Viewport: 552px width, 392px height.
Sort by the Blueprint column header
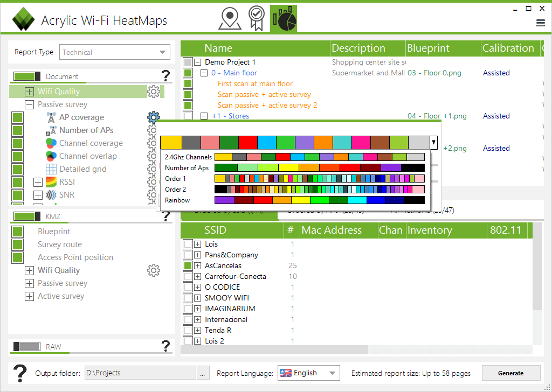point(443,48)
